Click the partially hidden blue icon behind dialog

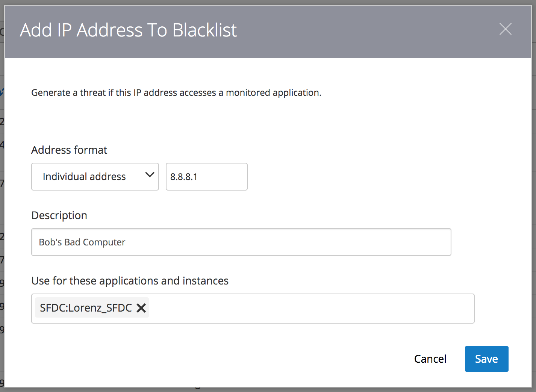coord(2,92)
